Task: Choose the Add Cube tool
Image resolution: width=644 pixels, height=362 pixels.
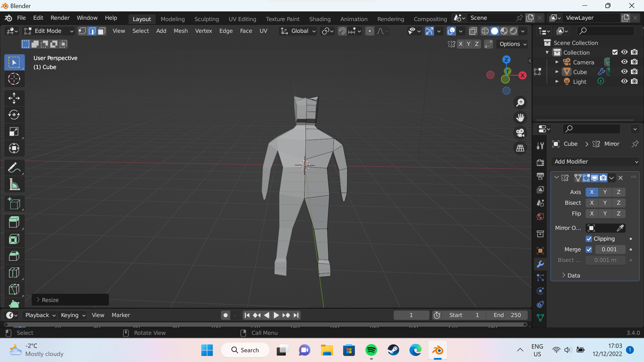Action: tap(14, 203)
